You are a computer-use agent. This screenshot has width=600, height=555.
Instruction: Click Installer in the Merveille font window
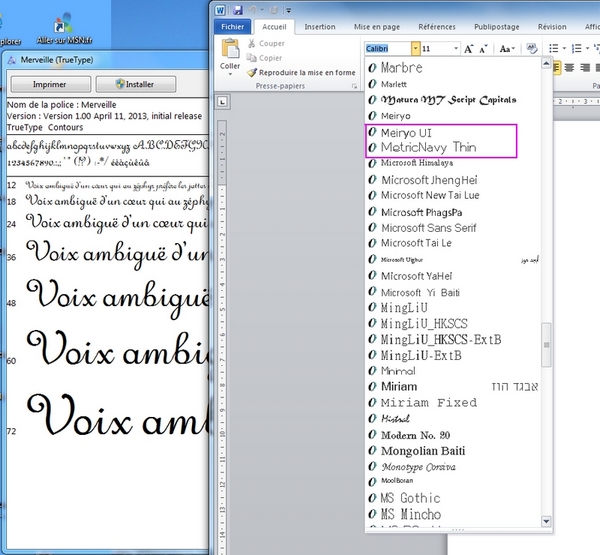pos(135,84)
